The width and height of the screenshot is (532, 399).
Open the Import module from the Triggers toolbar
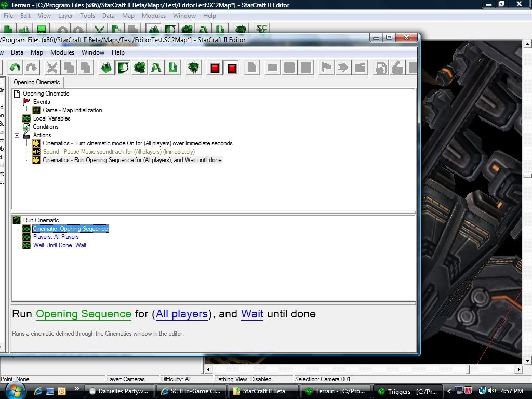pyautogui.click(x=172, y=68)
